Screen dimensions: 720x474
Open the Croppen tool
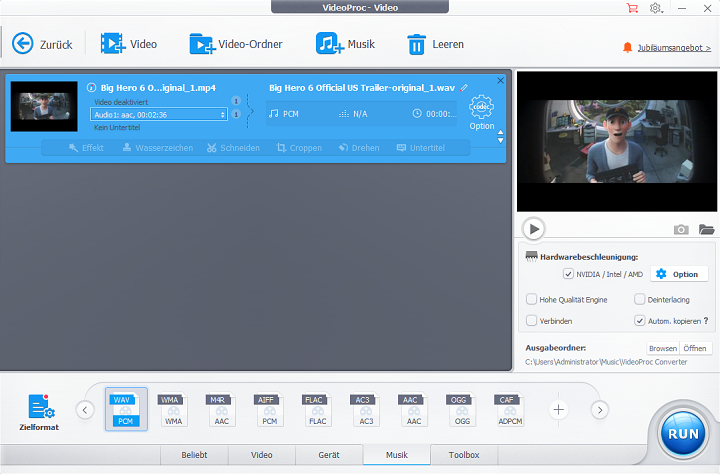[x=299, y=148]
